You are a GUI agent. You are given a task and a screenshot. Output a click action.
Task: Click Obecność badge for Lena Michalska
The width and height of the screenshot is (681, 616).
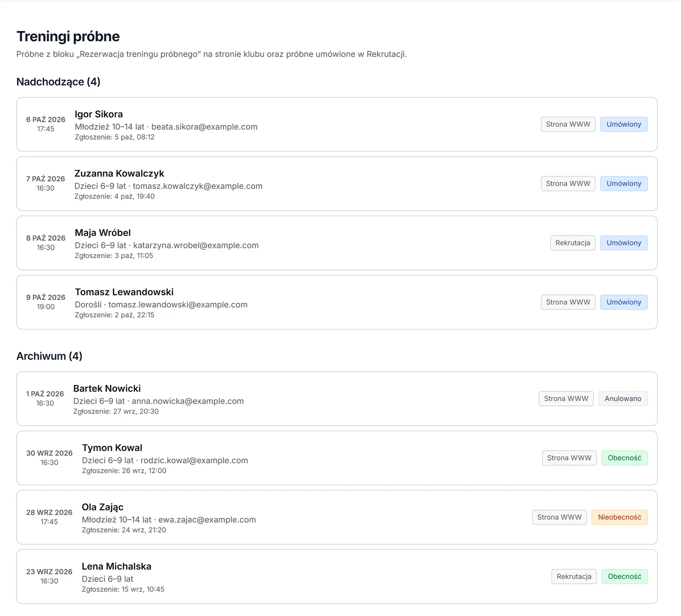pos(625,577)
